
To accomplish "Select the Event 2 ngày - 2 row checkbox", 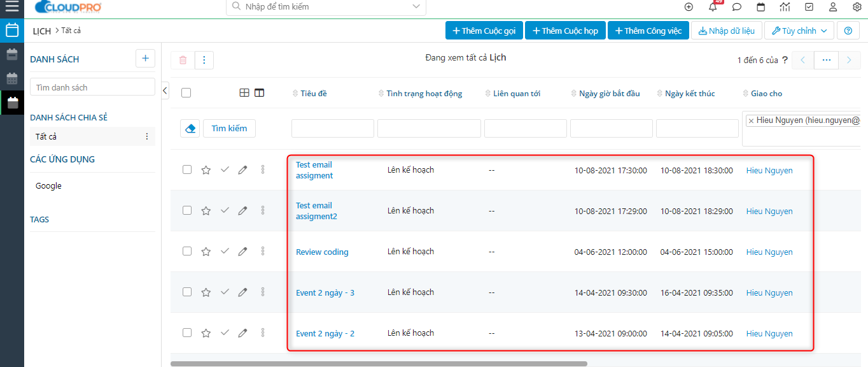I will click(x=187, y=333).
